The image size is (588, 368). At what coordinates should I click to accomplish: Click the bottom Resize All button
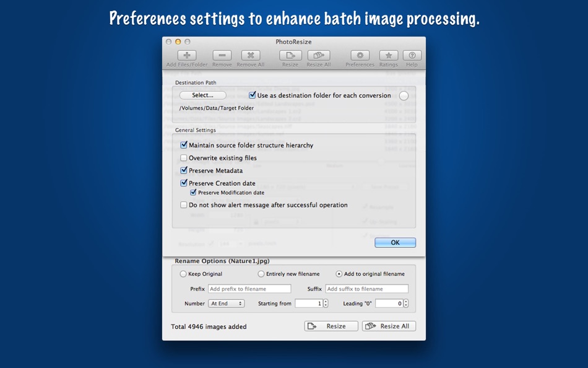pyautogui.click(x=389, y=326)
